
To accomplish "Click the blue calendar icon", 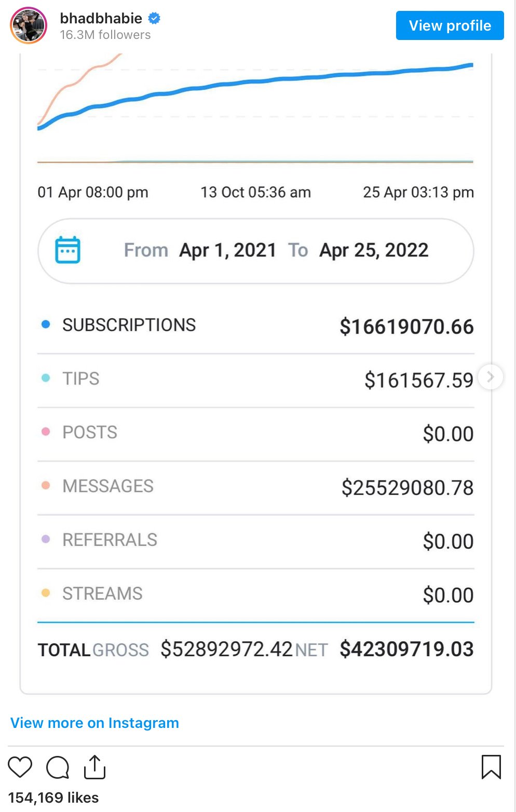I will click(67, 250).
